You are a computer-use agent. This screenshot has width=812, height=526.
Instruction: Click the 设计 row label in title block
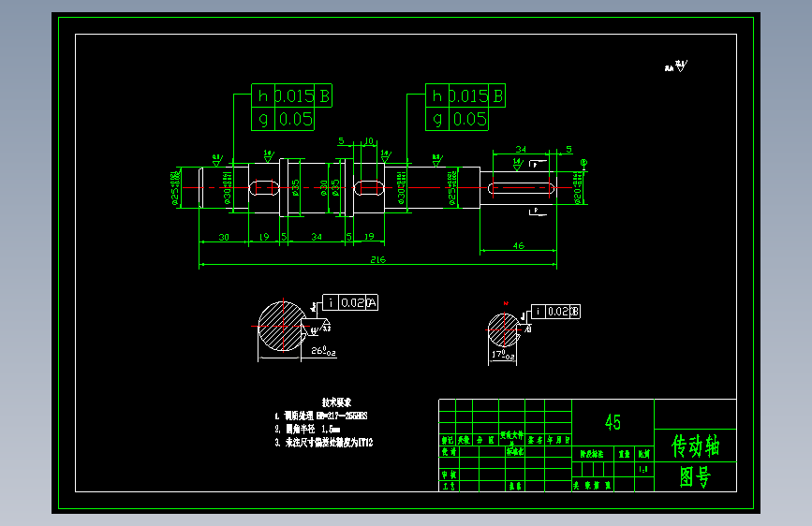449,451
